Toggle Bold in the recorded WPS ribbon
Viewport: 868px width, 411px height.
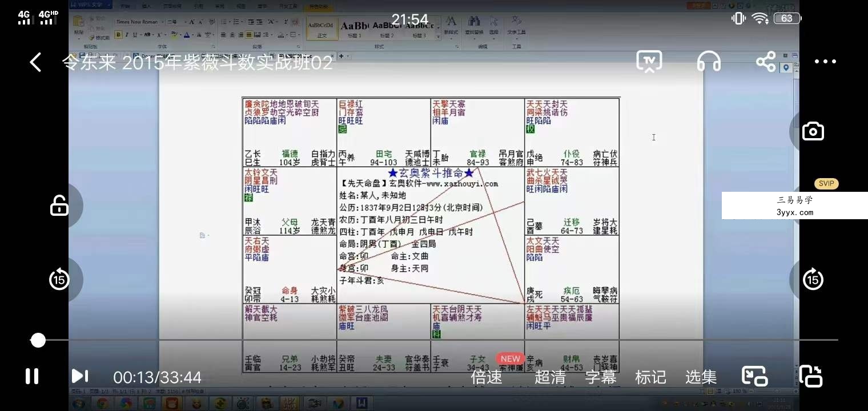[x=118, y=34]
